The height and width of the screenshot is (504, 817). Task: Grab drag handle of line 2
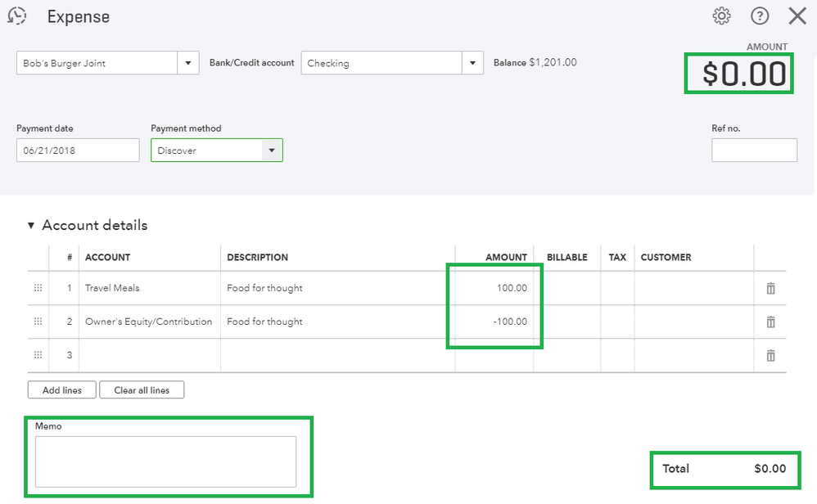(x=38, y=322)
